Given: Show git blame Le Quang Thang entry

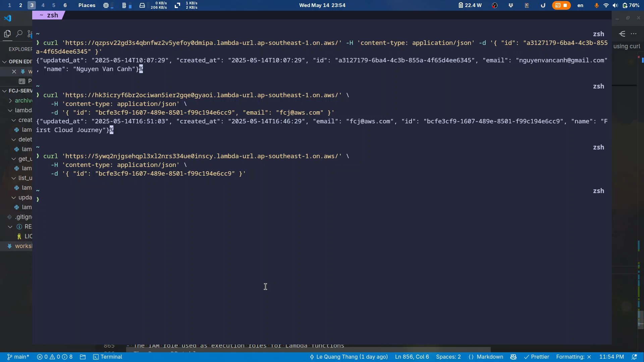Looking at the screenshot, I should point(348,357).
